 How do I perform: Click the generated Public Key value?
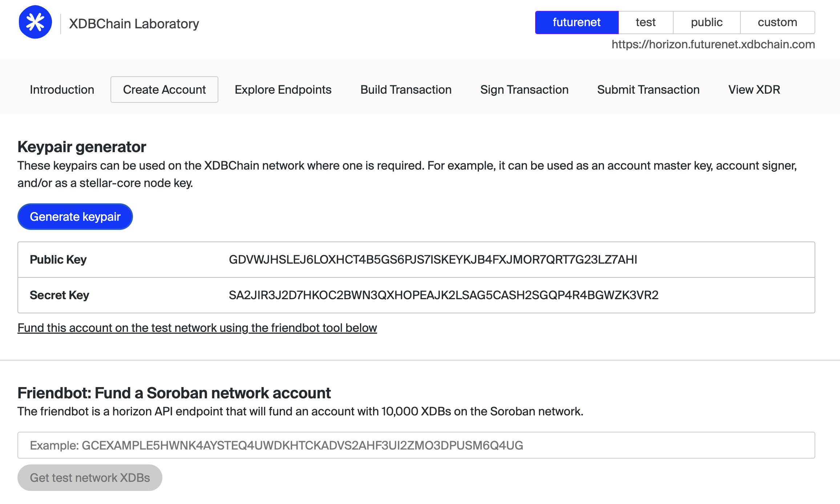433,260
